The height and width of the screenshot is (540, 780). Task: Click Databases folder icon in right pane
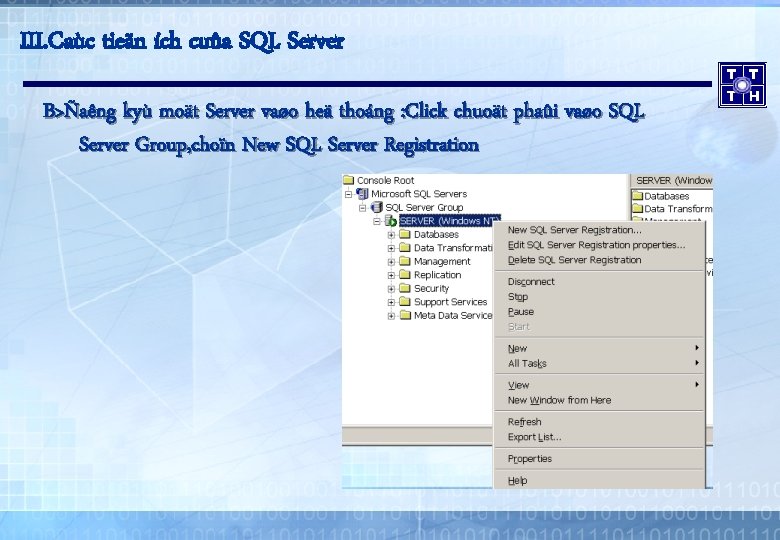(x=638, y=195)
